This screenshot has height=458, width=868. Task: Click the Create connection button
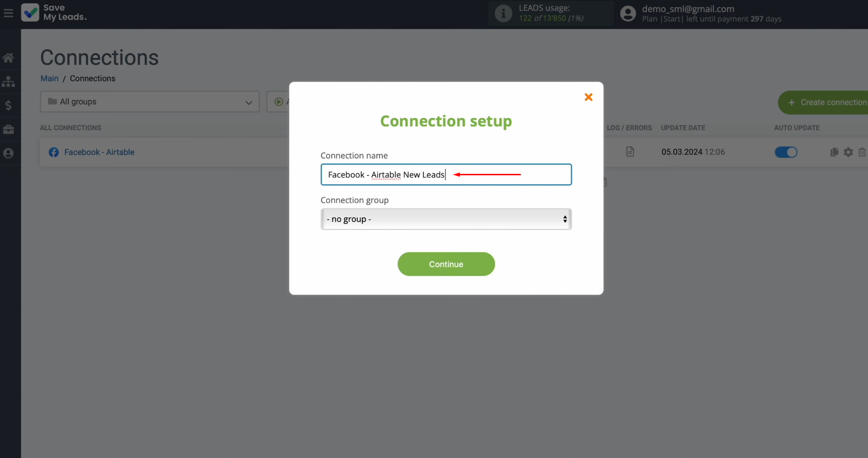pos(823,102)
